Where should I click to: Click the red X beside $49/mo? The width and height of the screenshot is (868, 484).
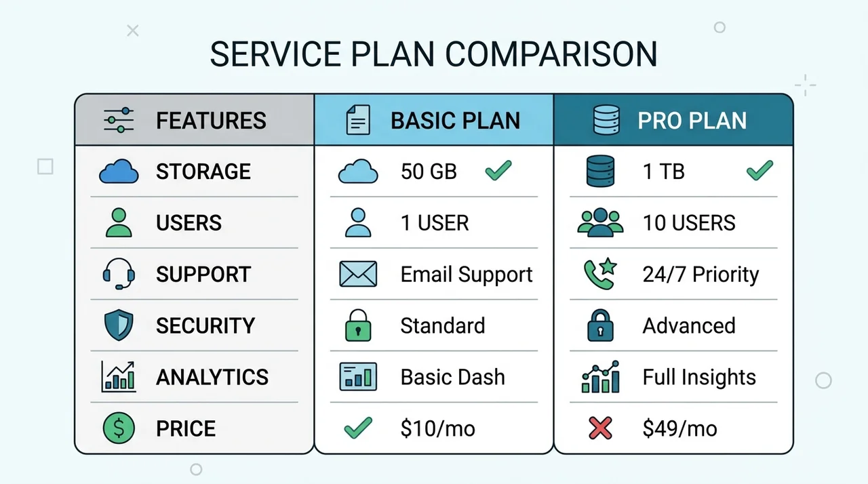[600, 428]
